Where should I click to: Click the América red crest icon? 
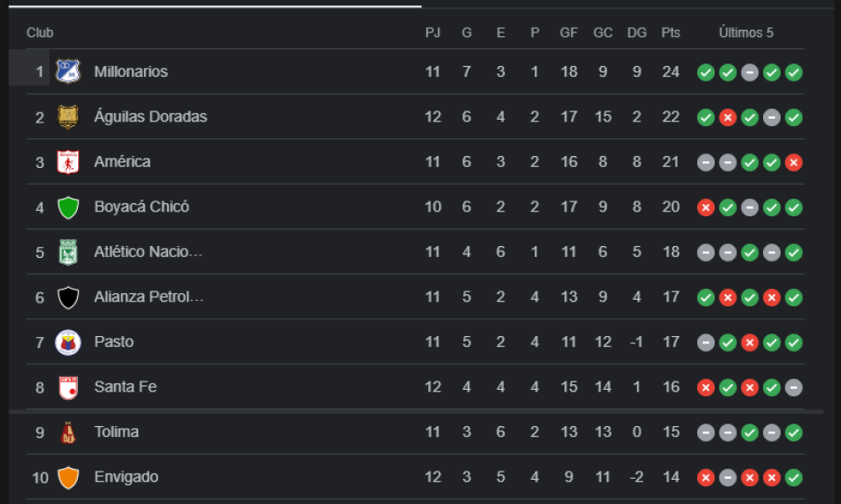pos(68,162)
